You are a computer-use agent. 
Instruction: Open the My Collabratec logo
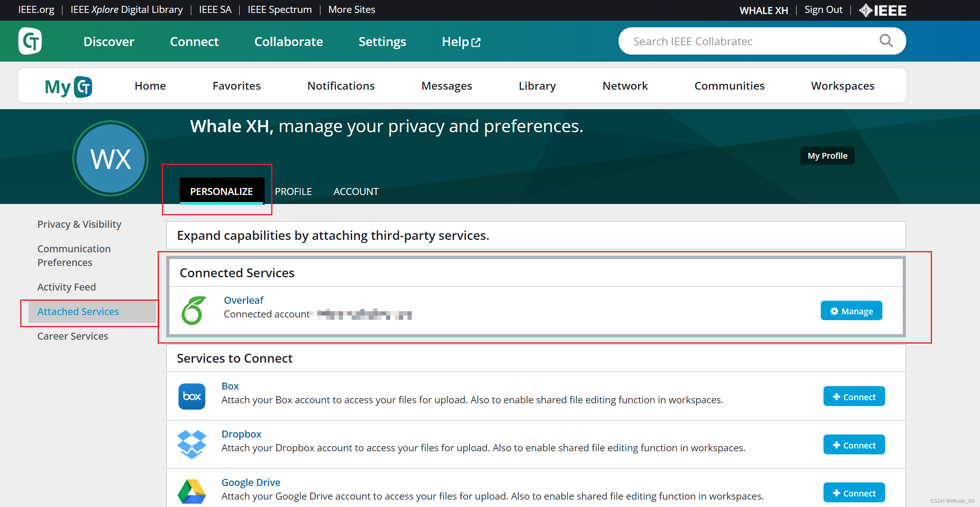pyautogui.click(x=69, y=86)
